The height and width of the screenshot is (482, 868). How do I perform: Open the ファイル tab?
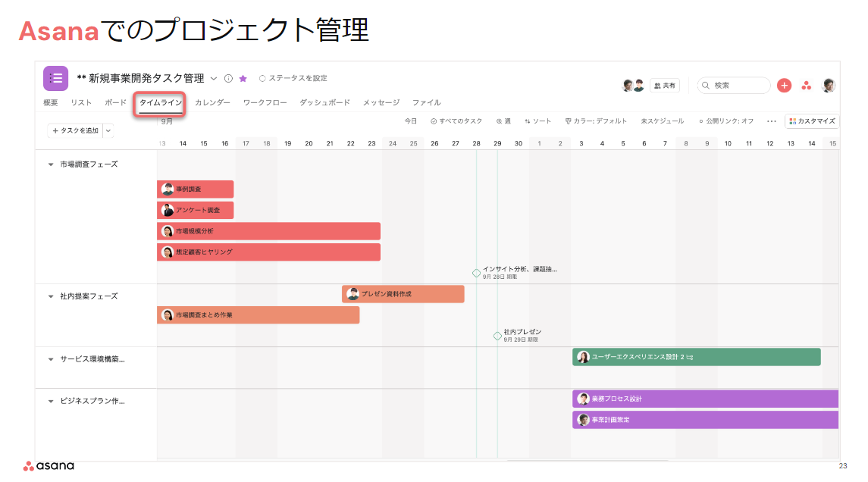426,102
